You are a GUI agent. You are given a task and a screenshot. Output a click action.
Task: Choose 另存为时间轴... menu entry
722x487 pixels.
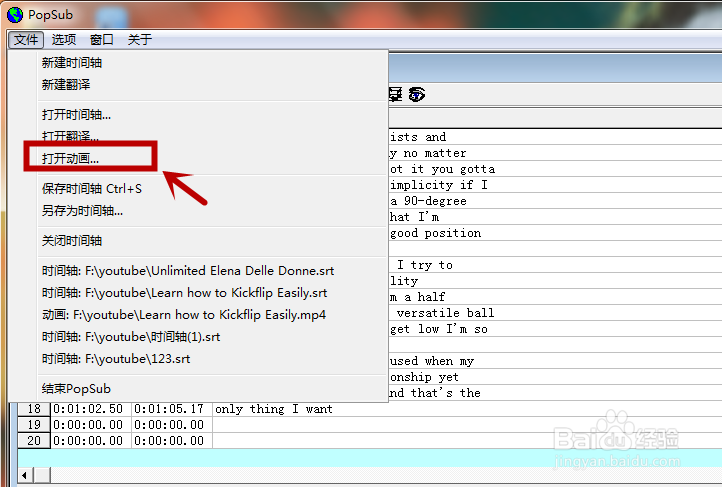click(82, 211)
